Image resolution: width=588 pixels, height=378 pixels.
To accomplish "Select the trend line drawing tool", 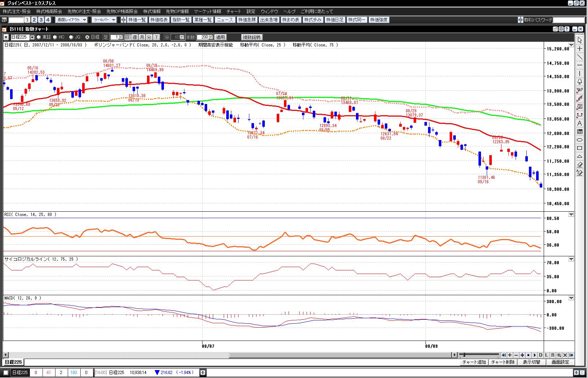I will 580,57.
